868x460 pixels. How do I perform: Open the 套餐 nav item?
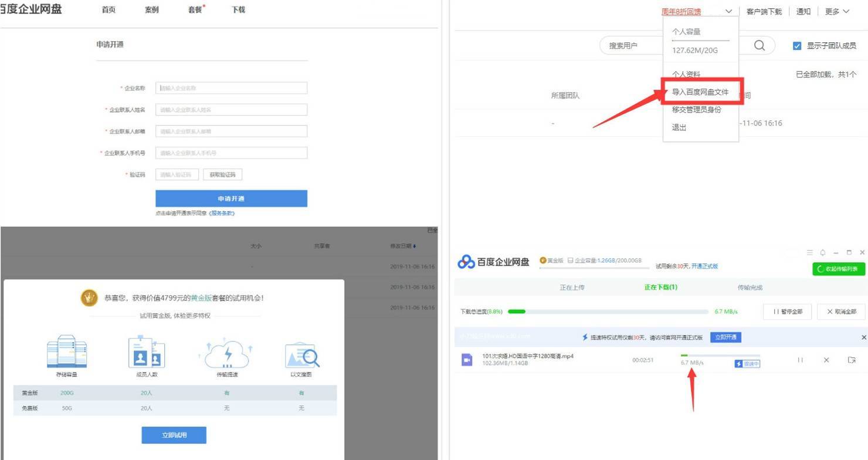[195, 10]
